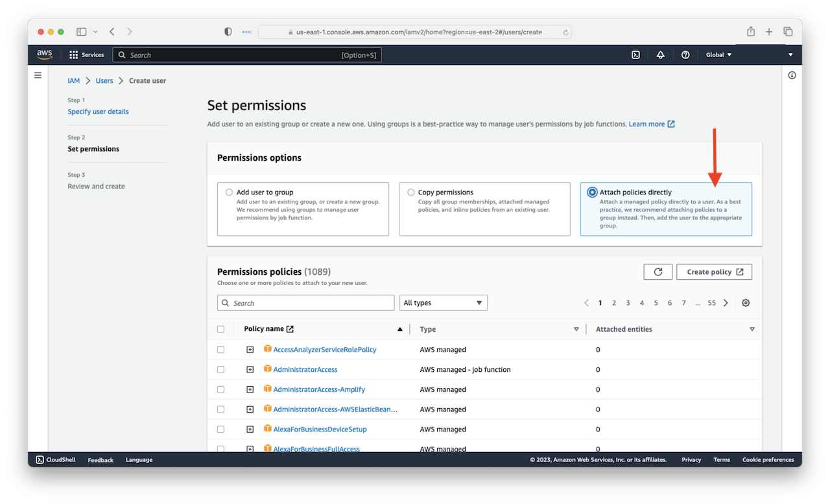
Task: Open the account menu dropdown arrow
Action: (x=790, y=55)
